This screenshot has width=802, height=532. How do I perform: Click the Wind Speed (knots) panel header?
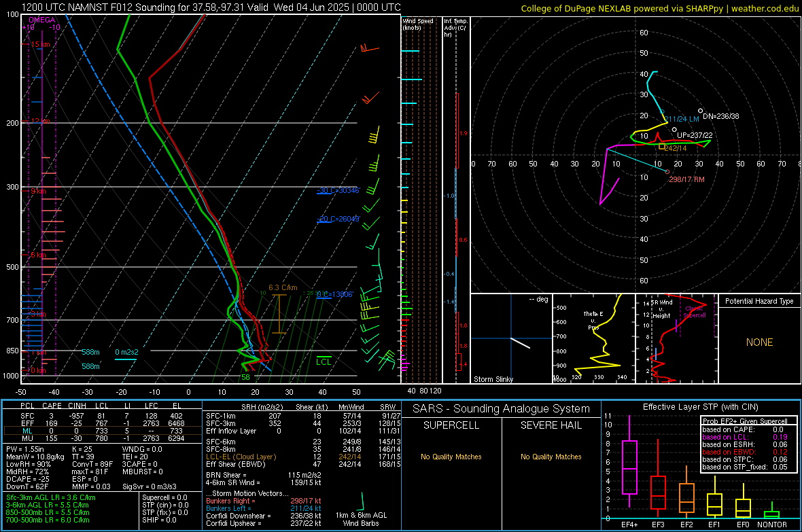coord(418,24)
